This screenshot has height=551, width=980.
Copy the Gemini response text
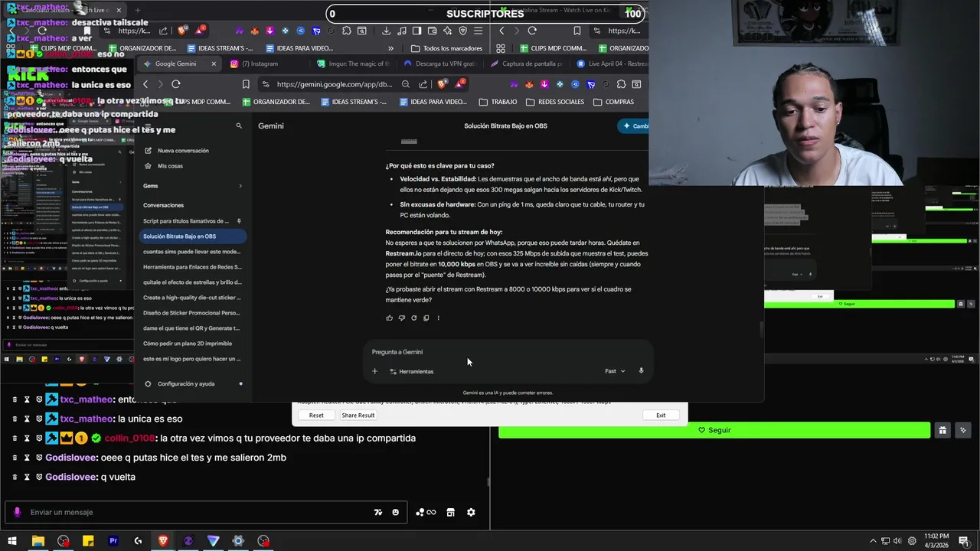tap(426, 318)
